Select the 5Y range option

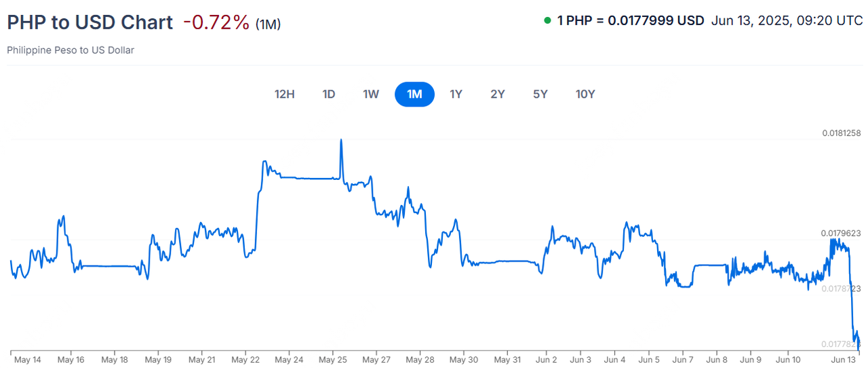click(540, 94)
